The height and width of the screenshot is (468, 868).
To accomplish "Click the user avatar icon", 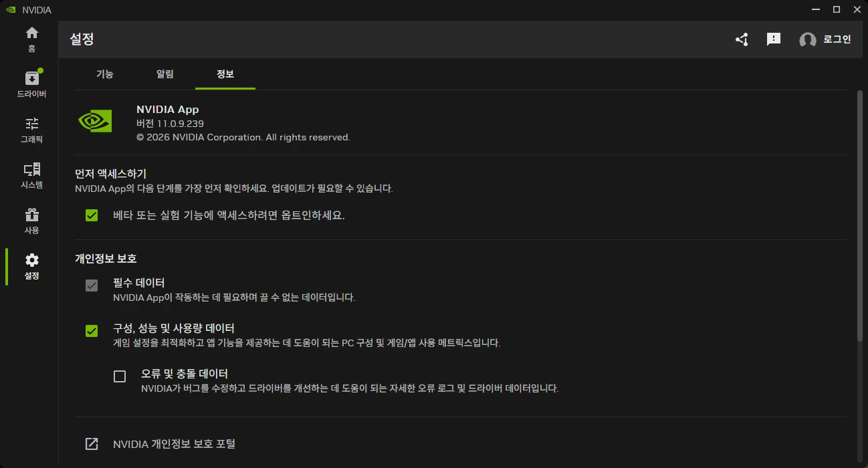I will (x=808, y=39).
